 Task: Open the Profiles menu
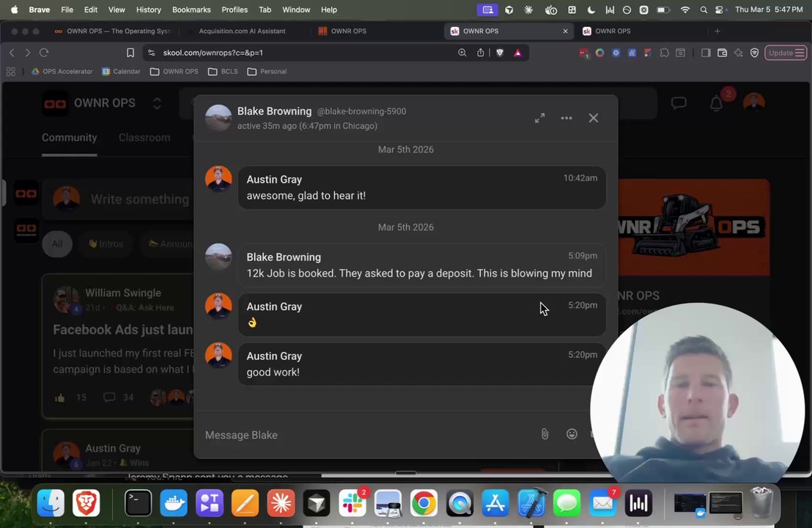pos(235,10)
